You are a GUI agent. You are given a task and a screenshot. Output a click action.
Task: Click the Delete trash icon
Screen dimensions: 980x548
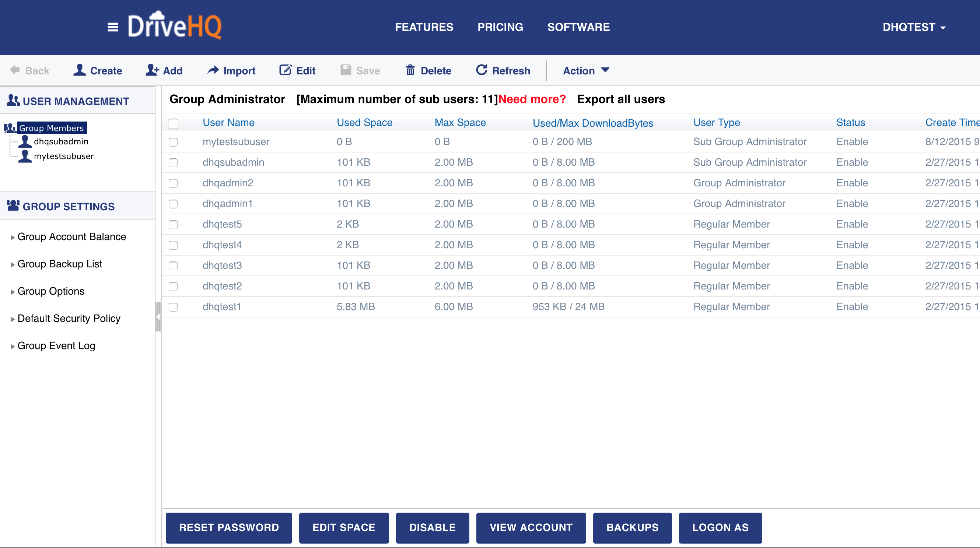click(410, 70)
